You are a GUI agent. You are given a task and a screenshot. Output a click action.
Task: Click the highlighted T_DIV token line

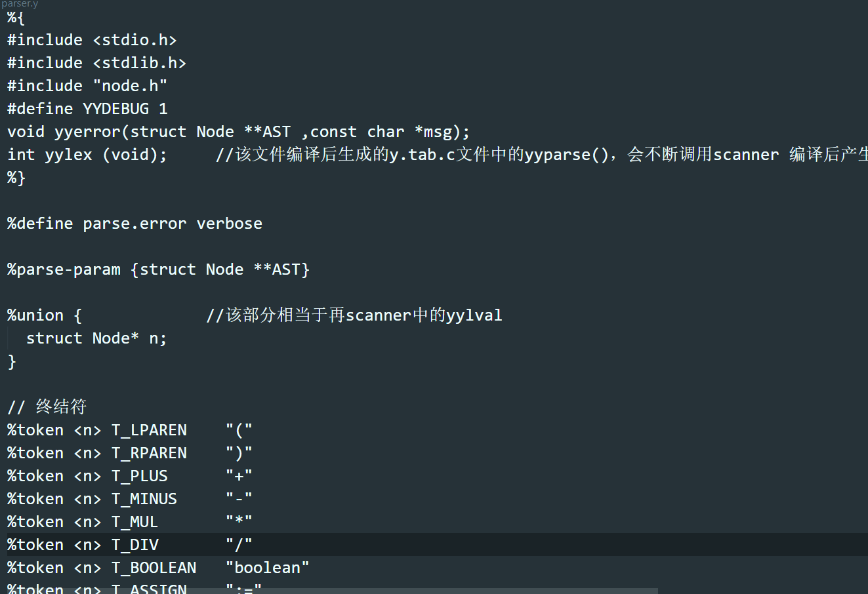tap(135, 545)
